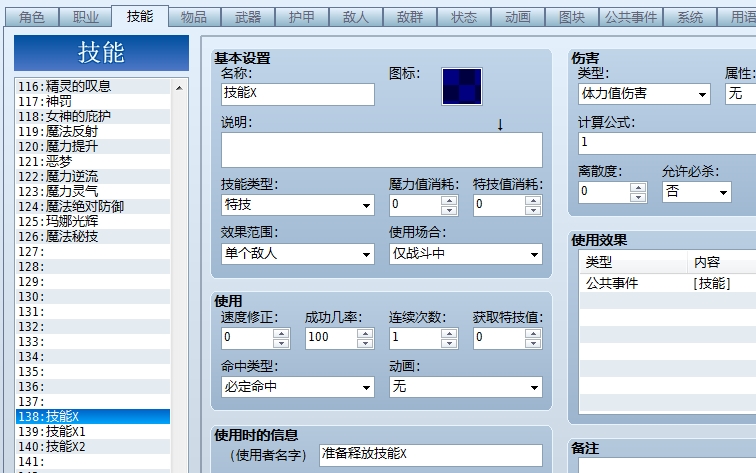Viewport: 756px width, 473px height.
Task: Select empty skill slot 127
Action: coord(93,251)
